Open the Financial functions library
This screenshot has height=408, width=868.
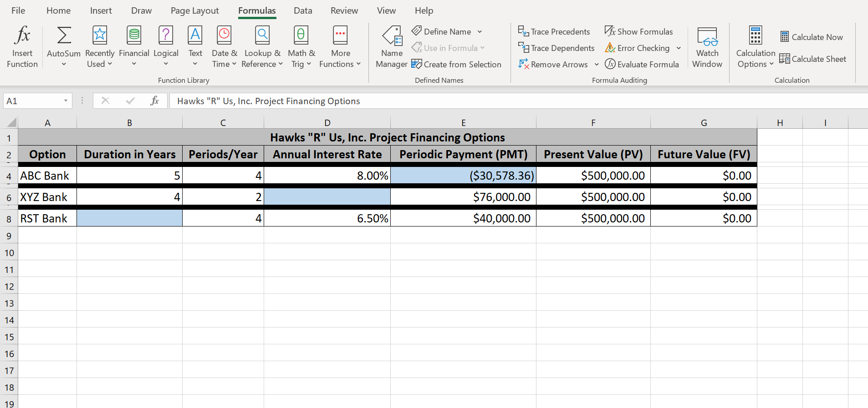click(x=134, y=46)
